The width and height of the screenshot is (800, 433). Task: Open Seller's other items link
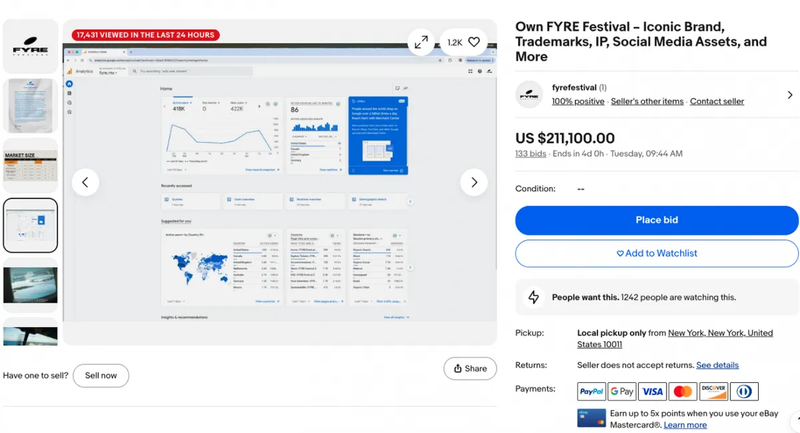647,101
